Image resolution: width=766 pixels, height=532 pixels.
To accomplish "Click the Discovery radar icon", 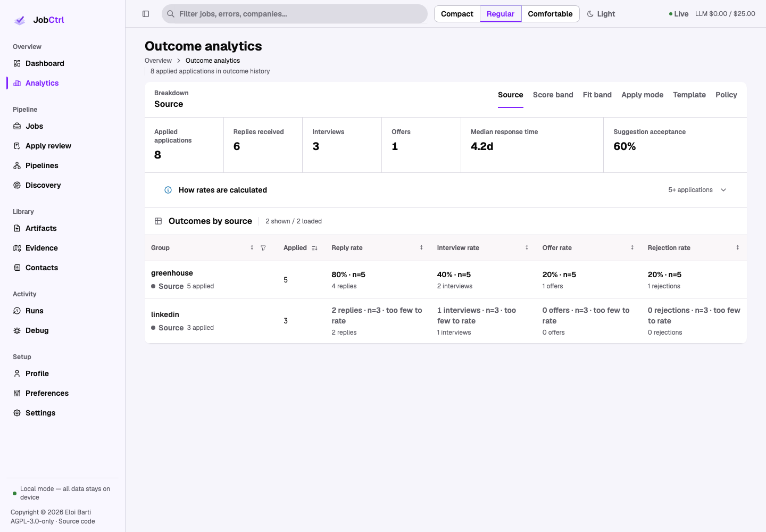I will [x=17, y=185].
